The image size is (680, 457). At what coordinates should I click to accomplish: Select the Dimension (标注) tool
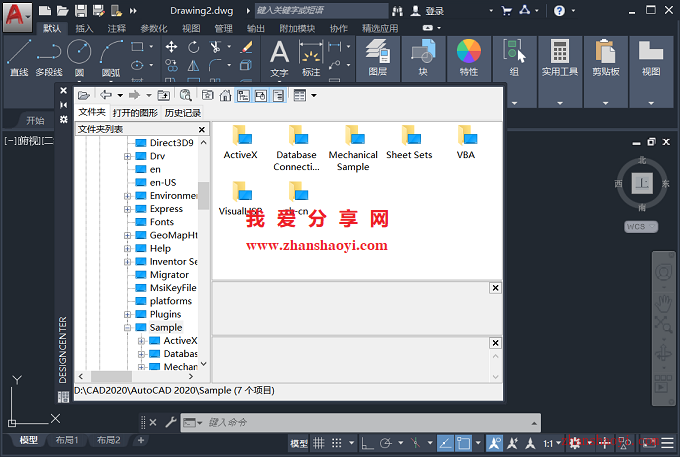tap(311, 58)
